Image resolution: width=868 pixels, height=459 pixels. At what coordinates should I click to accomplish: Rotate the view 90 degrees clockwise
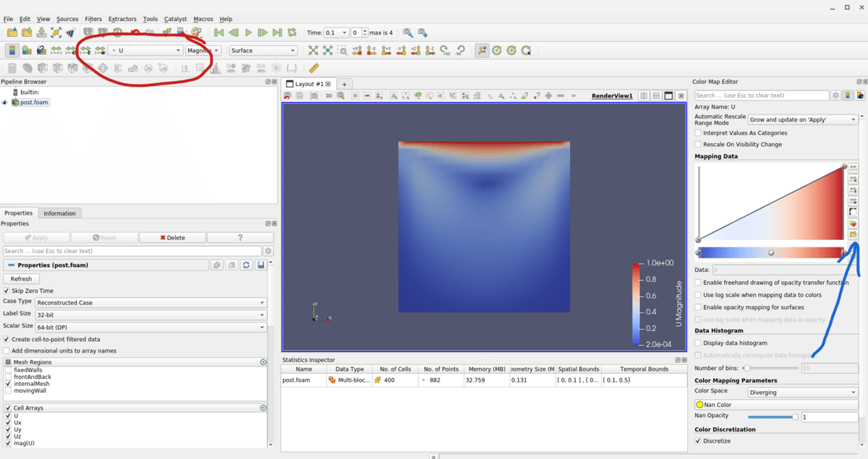445,51
